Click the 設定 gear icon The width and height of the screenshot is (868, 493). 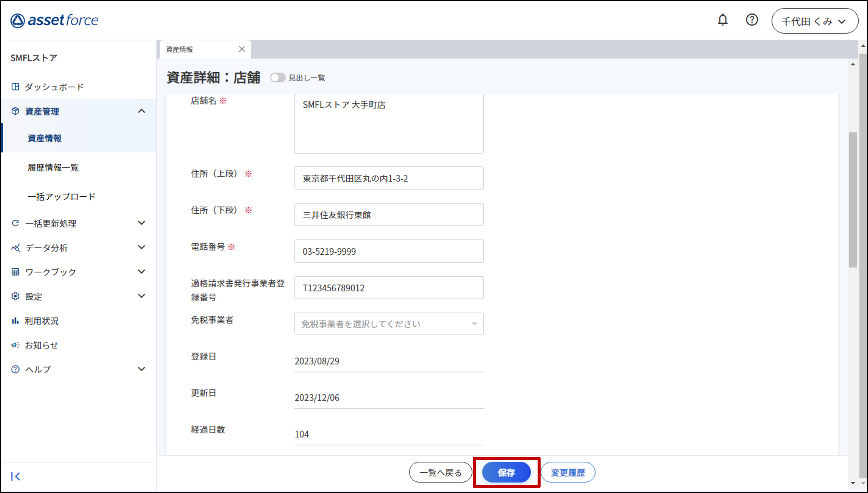tap(15, 296)
